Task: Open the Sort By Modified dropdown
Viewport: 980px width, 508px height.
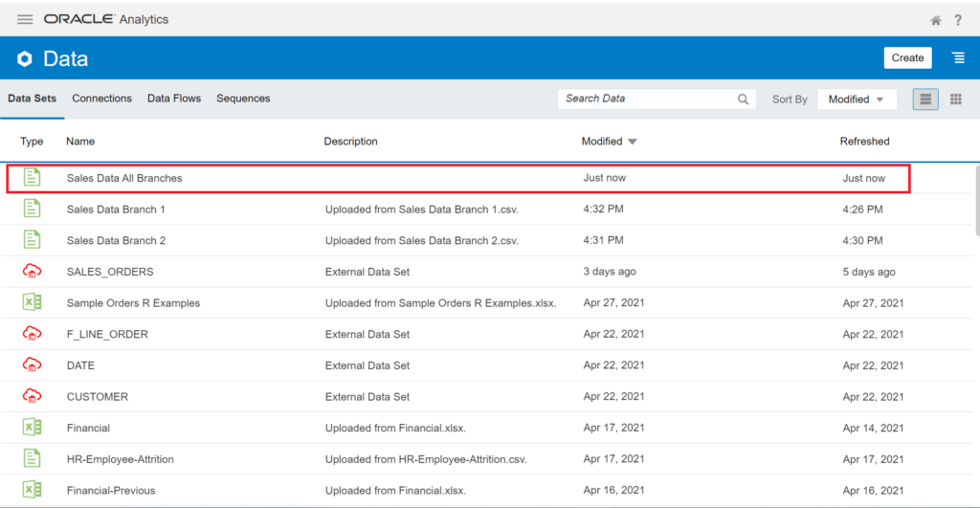Action: coord(857,99)
